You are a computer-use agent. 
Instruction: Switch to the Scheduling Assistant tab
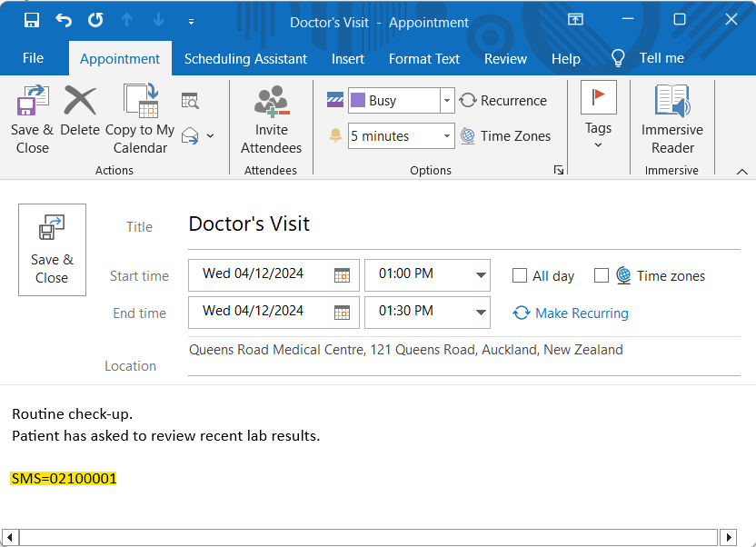pyautogui.click(x=245, y=58)
